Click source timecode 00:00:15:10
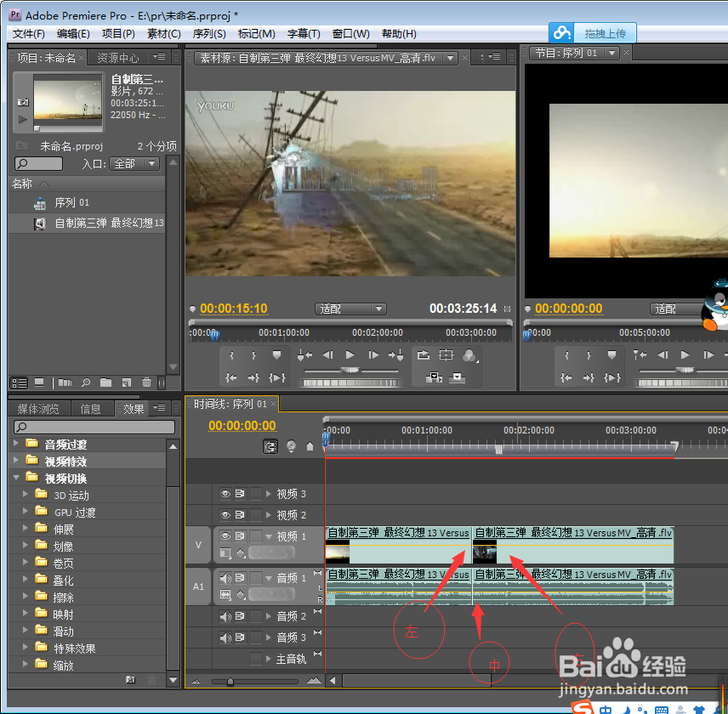The image size is (728, 714). click(x=234, y=309)
